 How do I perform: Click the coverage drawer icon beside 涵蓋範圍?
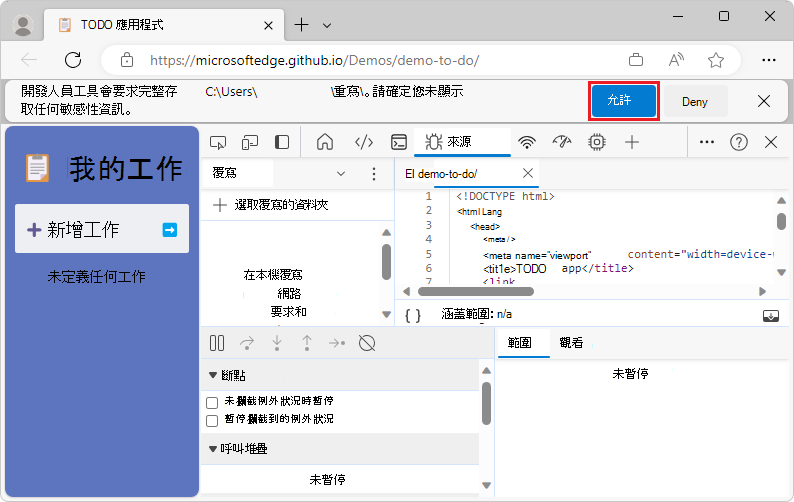771,316
